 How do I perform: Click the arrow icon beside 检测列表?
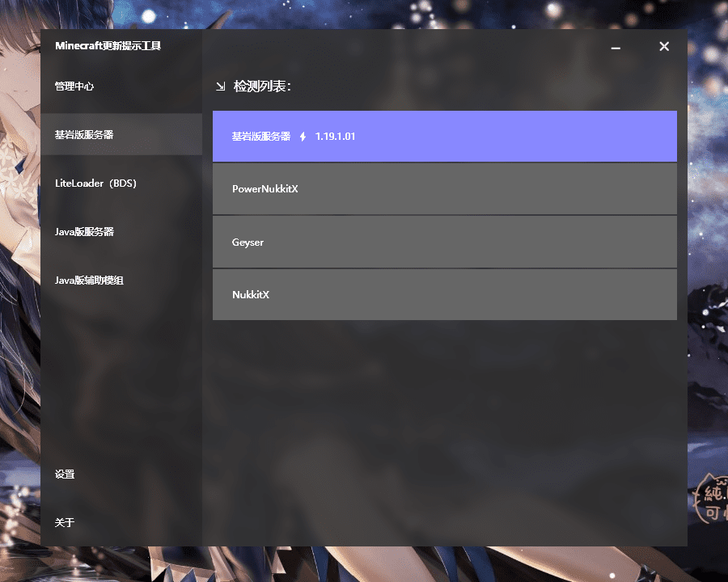221,86
